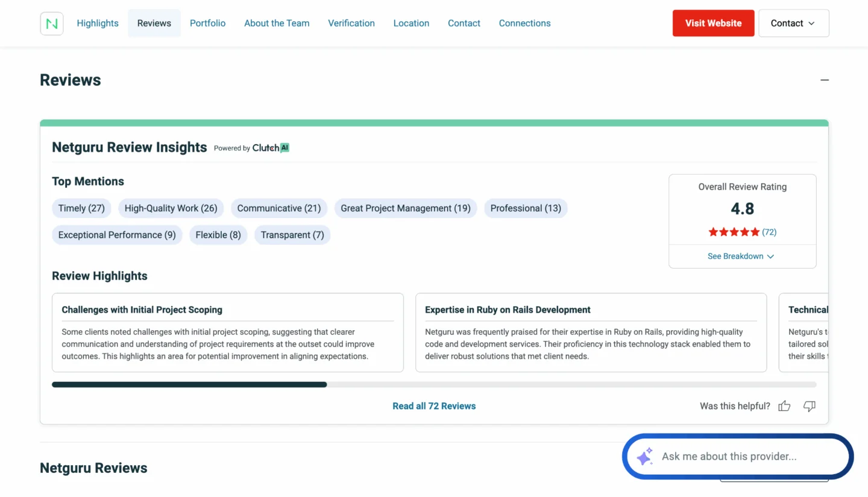Screen dimensions: 868x497
Task: Select the Flexible (8) tag
Action: pos(218,235)
